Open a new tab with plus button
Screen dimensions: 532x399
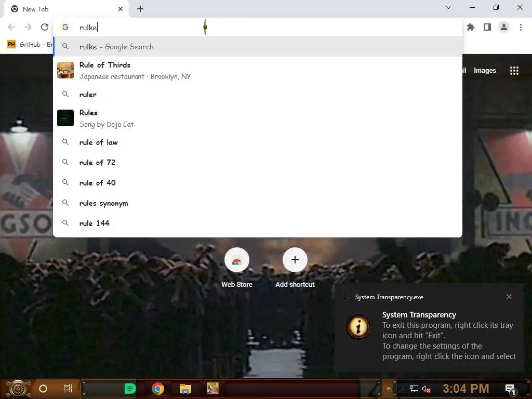[140, 9]
